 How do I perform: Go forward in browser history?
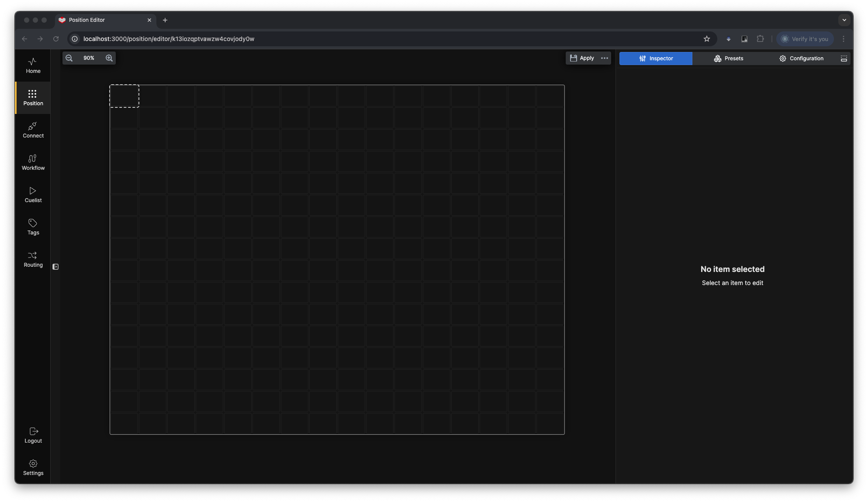40,39
